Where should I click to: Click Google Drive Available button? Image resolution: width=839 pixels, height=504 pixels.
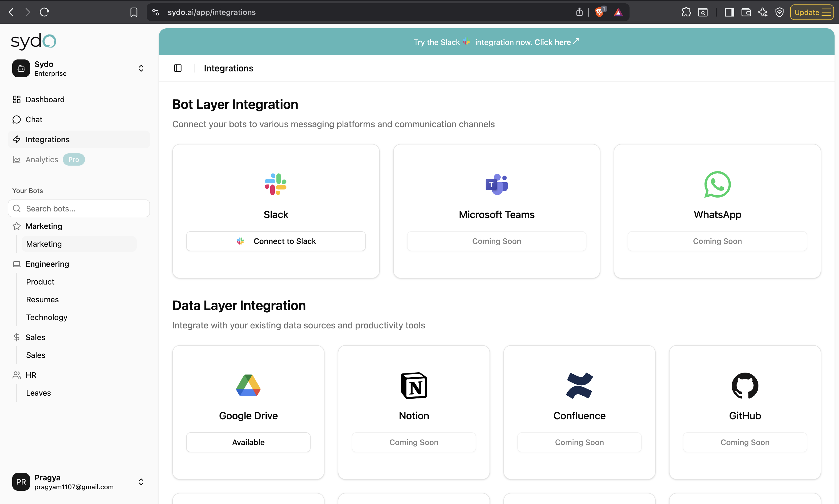248,442
